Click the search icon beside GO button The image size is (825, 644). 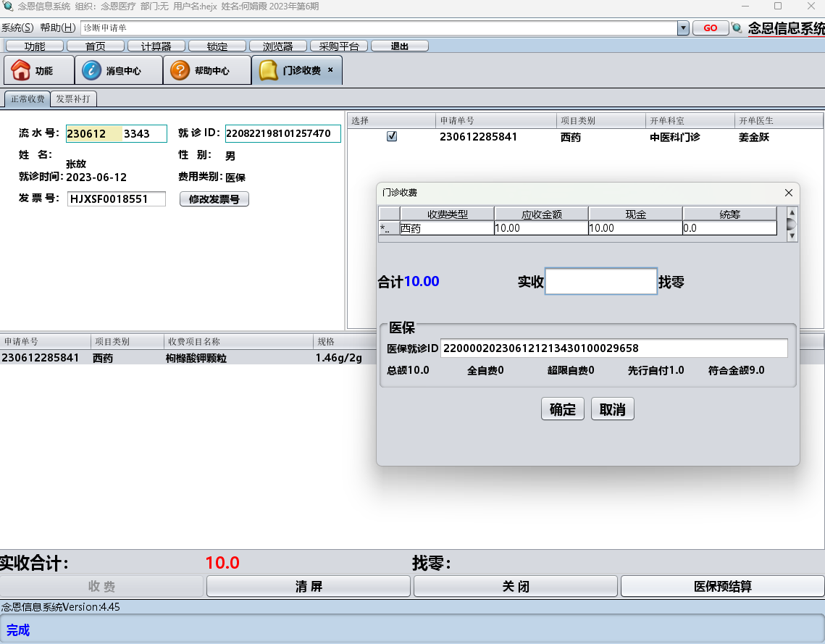(737, 28)
